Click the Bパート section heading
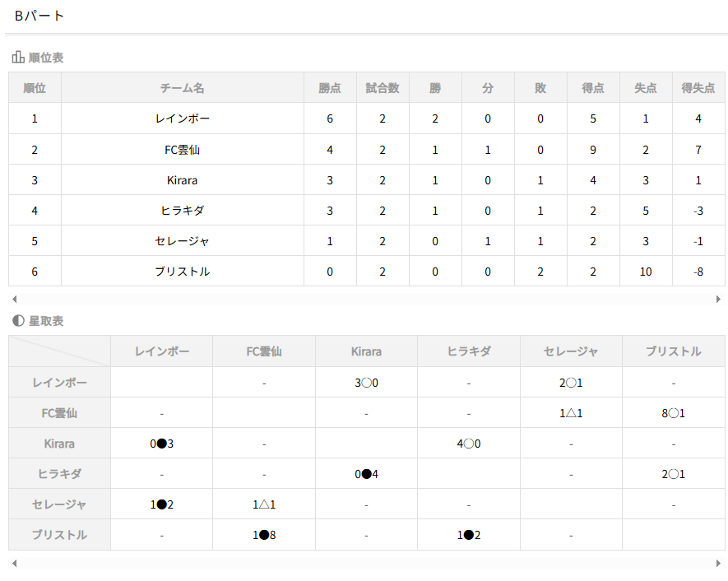 click(x=39, y=16)
